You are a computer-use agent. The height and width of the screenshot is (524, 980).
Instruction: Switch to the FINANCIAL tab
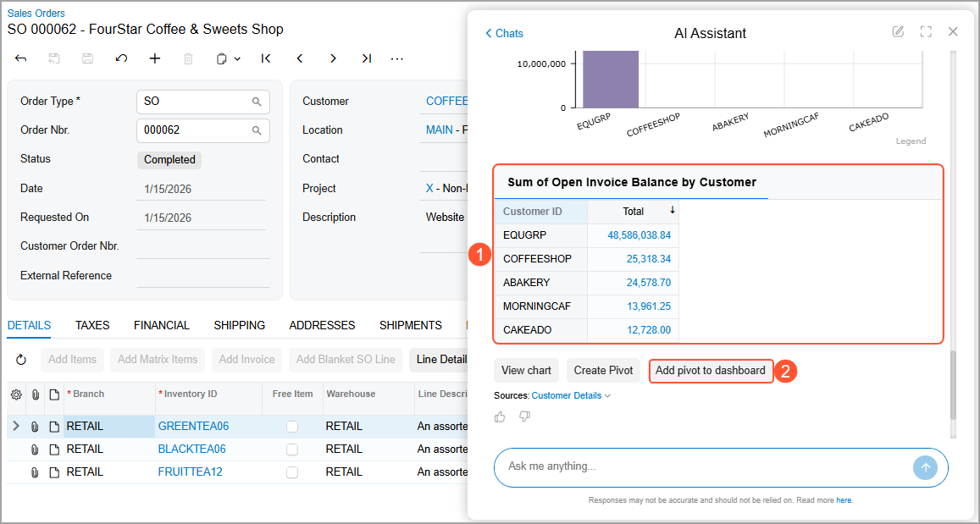tap(161, 325)
